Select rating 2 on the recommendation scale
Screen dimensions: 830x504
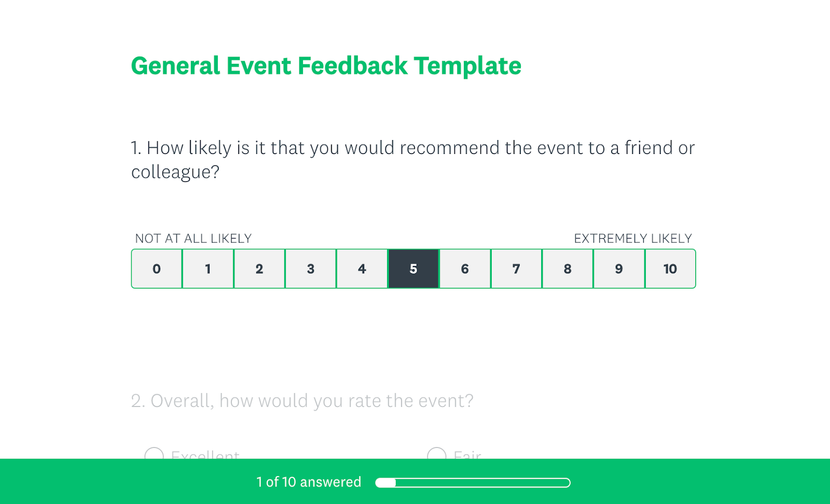[259, 269]
